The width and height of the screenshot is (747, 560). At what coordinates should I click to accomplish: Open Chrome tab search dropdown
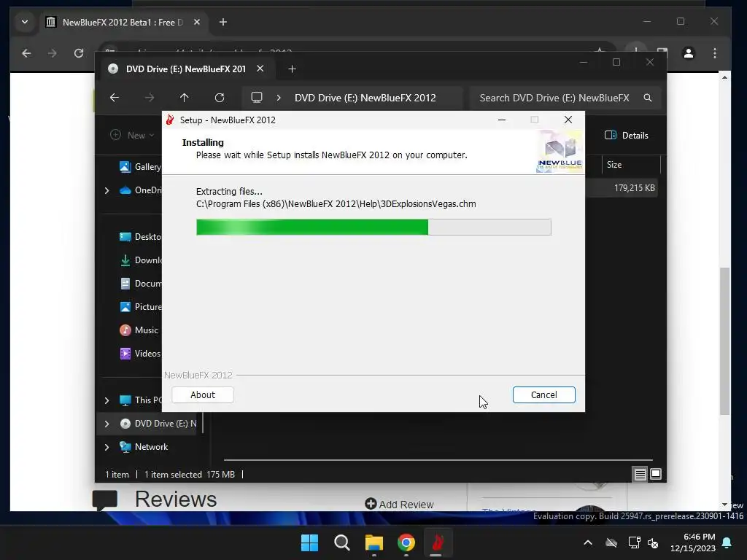click(25, 22)
